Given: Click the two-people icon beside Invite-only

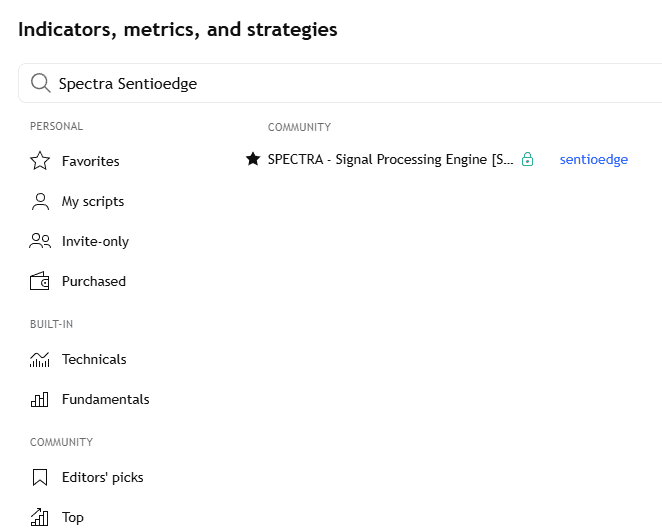Looking at the screenshot, I should [x=40, y=241].
